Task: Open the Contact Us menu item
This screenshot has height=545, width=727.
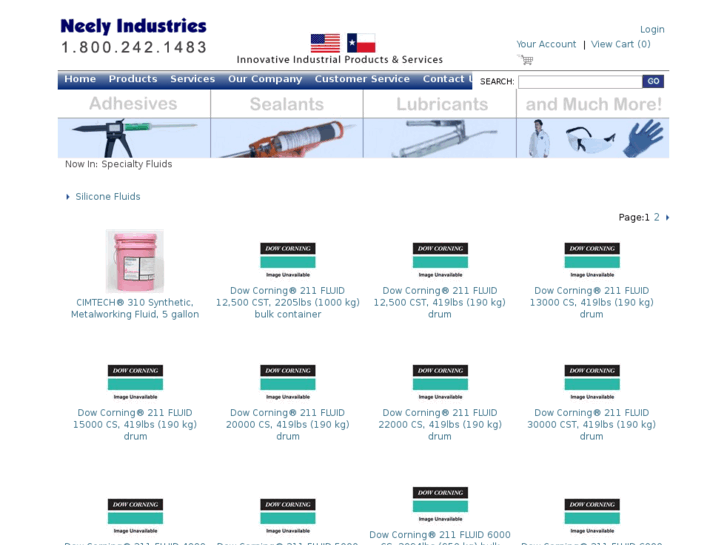Action: [x=447, y=79]
